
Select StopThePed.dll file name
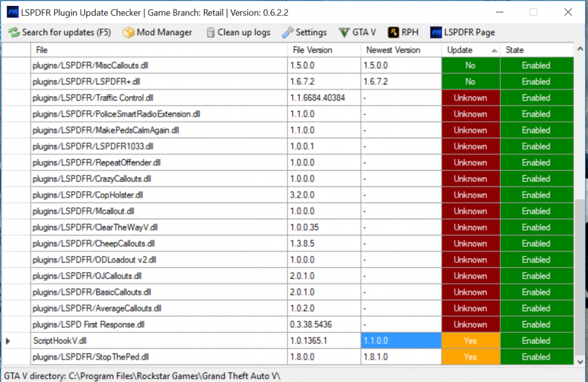click(91, 357)
